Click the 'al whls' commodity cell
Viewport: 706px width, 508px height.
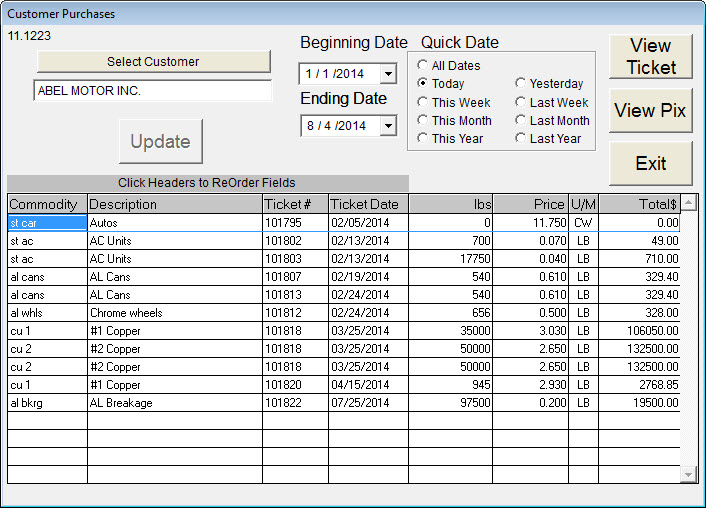point(47,313)
